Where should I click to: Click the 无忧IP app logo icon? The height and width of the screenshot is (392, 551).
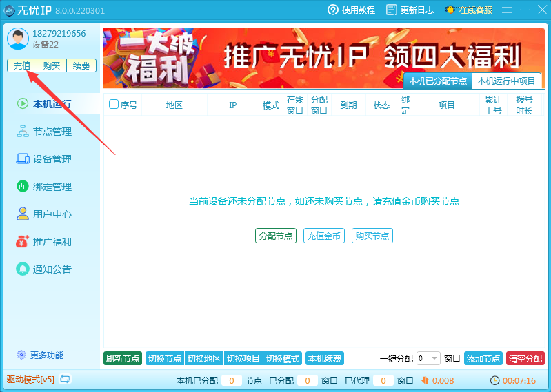(9, 10)
